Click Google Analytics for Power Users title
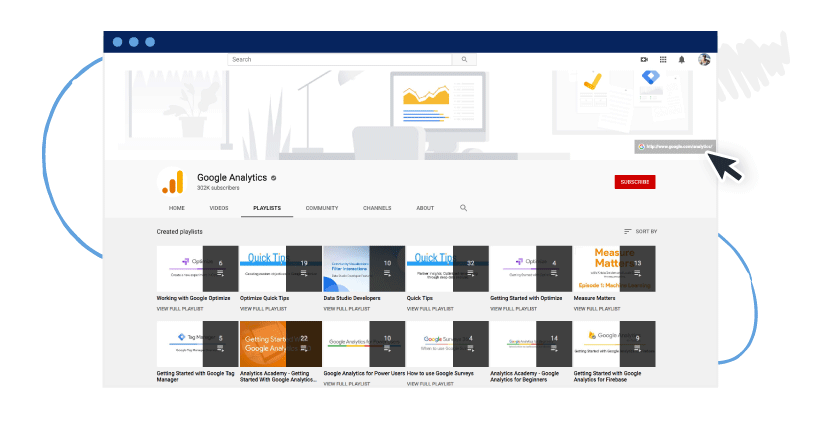Viewport: 820px width, 422px height. pyautogui.click(x=365, y=373)
